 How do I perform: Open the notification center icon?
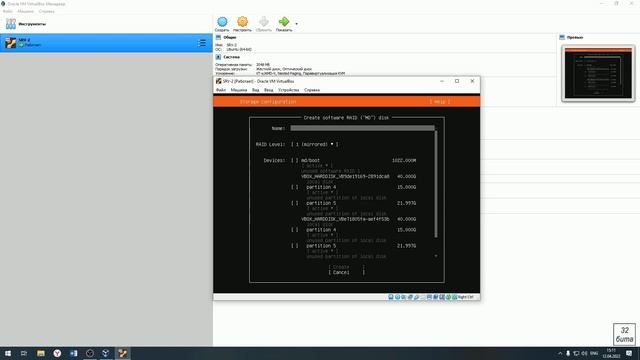coord(629,353)
